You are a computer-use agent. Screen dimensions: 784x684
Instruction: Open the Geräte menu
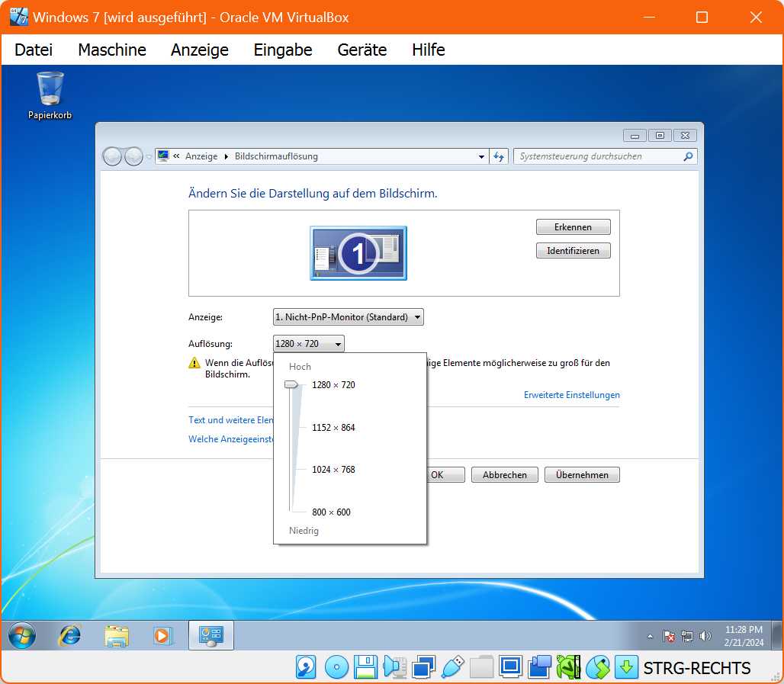click(x=362, y=50)
